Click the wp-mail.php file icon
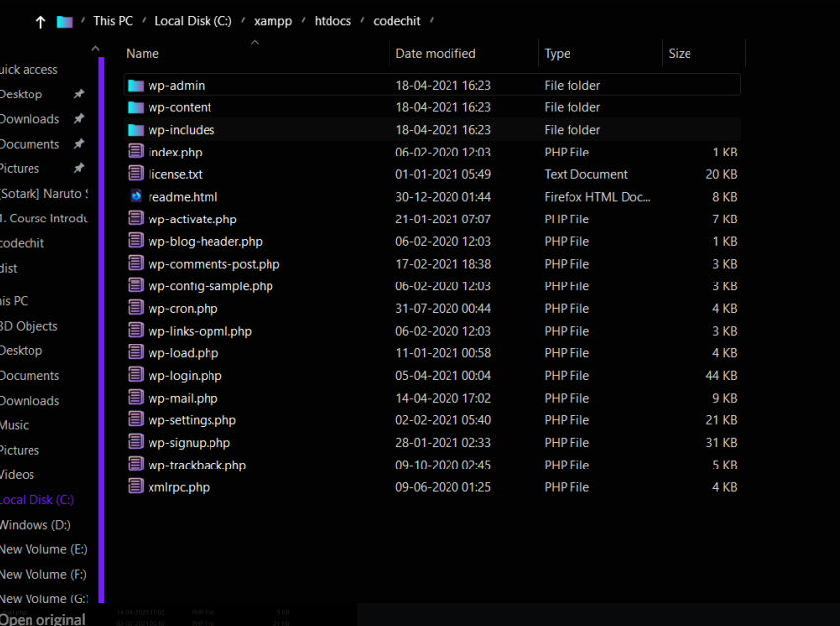840x626 pixels. point(136,398)
